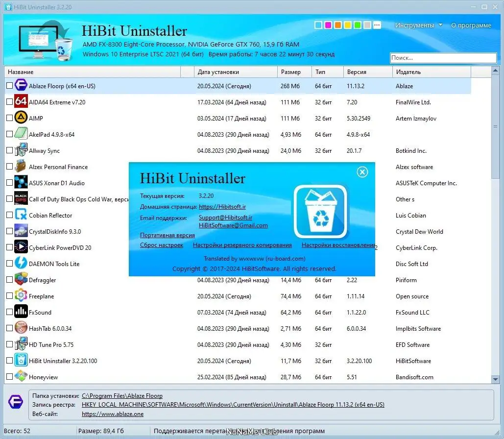Select the FxSound checkbox
Viewport: 504px width, 439px height.
click(10, 312)
